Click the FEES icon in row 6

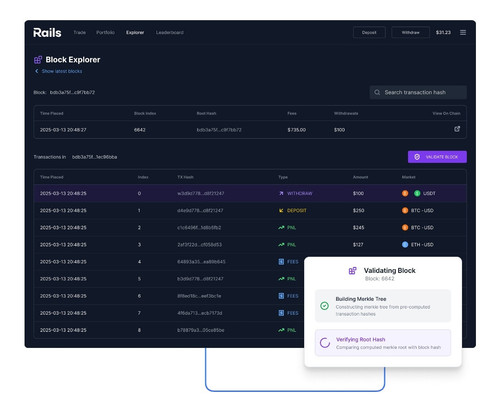click(281, 296)
